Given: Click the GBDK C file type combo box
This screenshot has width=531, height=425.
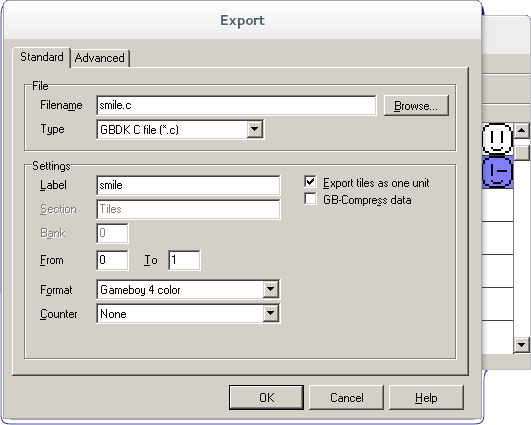Looking at the screenshot, I should (x=180, y=129).
